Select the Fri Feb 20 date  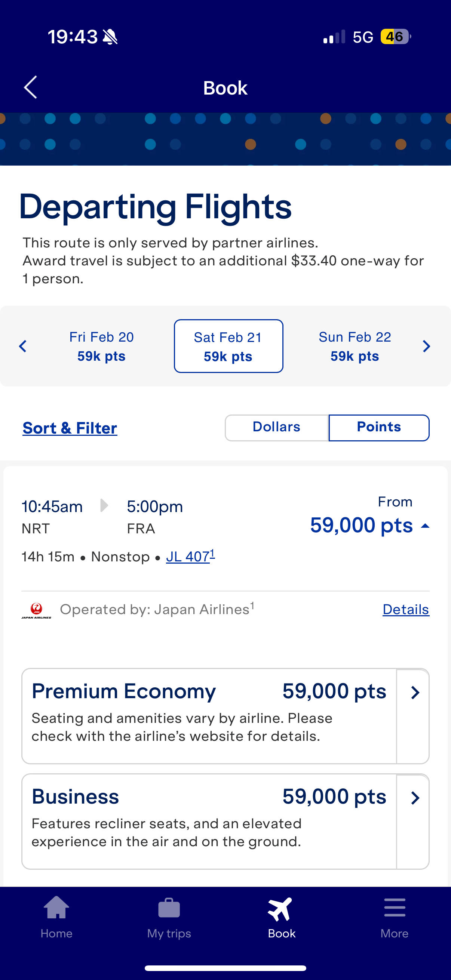[101, 346]
